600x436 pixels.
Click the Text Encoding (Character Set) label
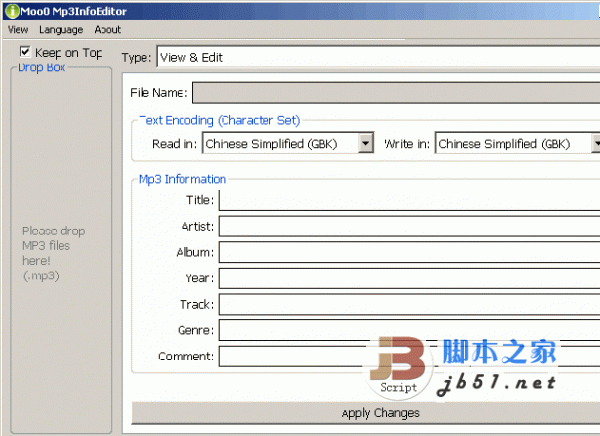(220, 120)
